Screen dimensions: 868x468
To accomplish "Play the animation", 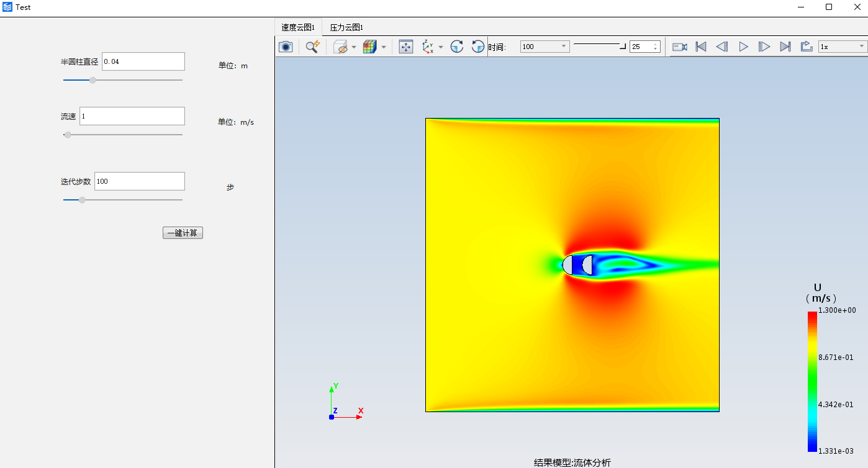I will (743, 47).
